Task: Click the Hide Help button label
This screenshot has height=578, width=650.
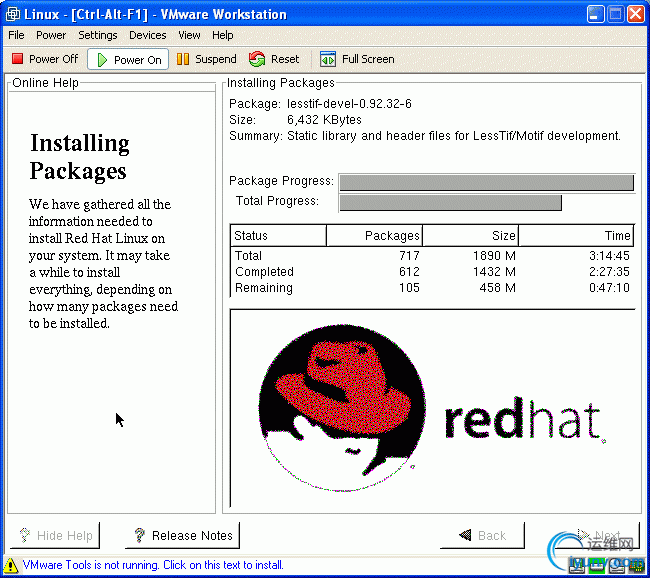Action: (65, 535)
